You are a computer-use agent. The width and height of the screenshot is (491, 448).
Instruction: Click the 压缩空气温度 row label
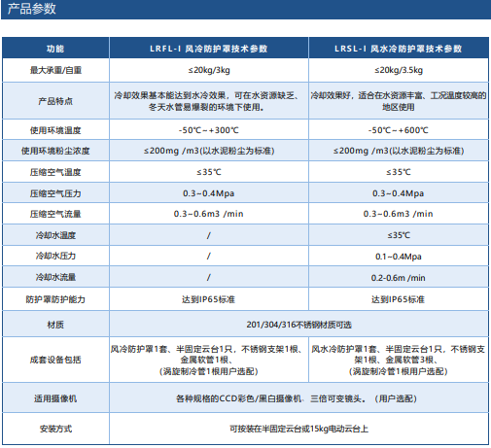click(x=55, y=172)
